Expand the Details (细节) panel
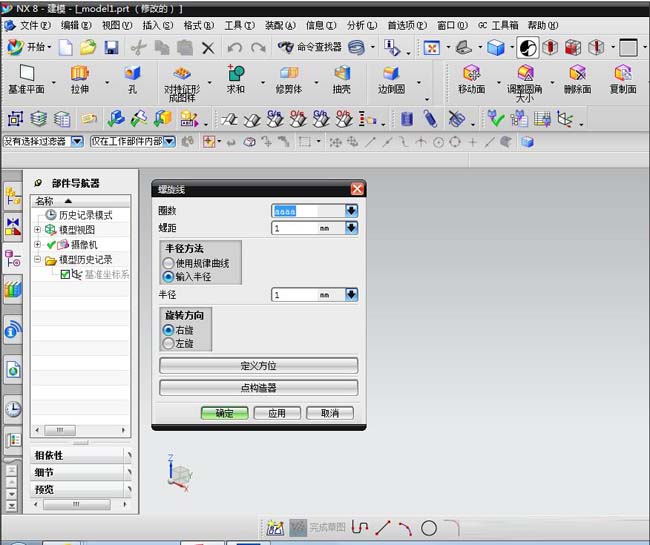 point(80,472)
